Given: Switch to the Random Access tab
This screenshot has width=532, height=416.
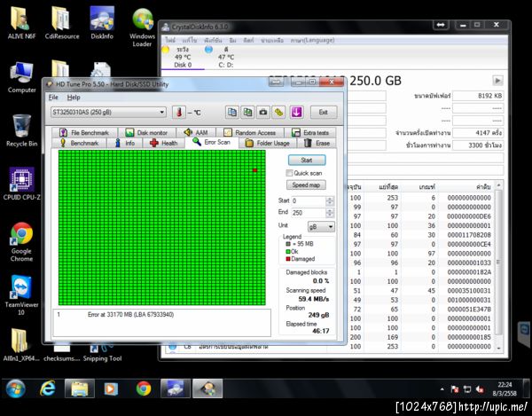Looking at the screenshot, I should click(x=249, y=133).
